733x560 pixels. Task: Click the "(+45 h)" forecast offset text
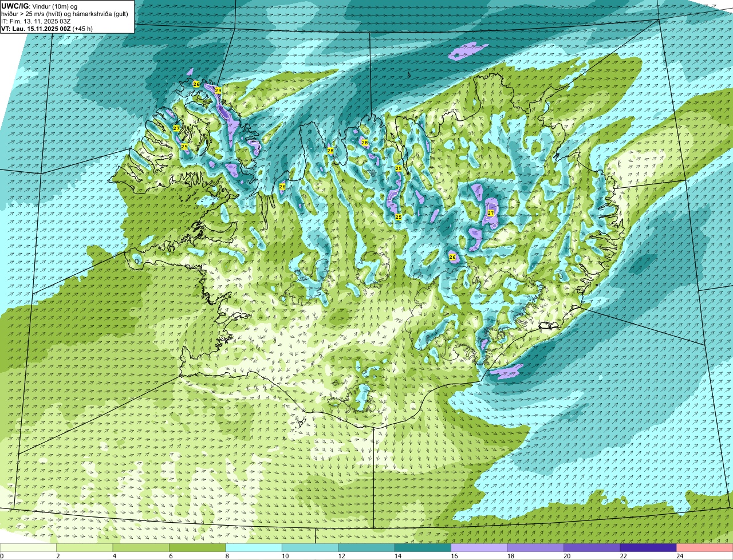tap(83, 29)
